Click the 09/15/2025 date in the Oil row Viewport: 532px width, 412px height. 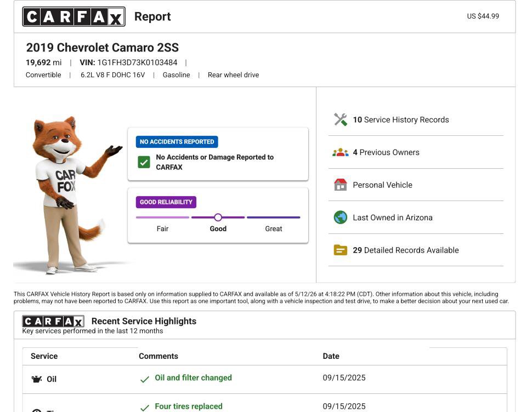click(x=344, y=378)
